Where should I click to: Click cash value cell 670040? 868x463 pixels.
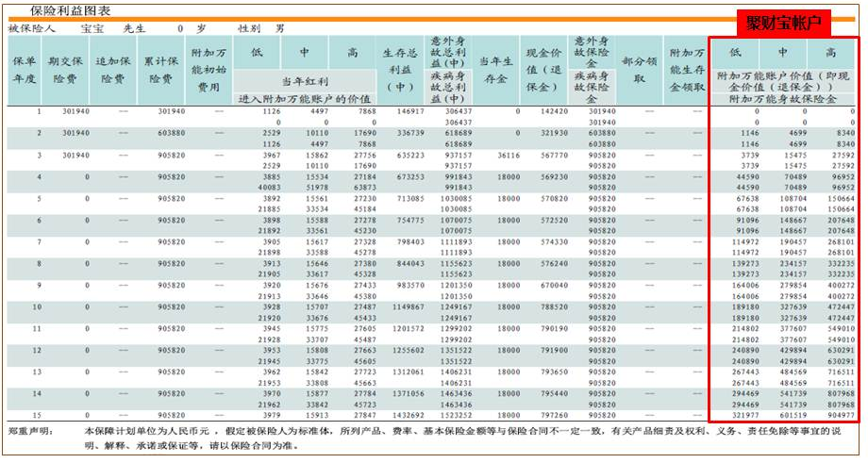[x=554, y=286]
